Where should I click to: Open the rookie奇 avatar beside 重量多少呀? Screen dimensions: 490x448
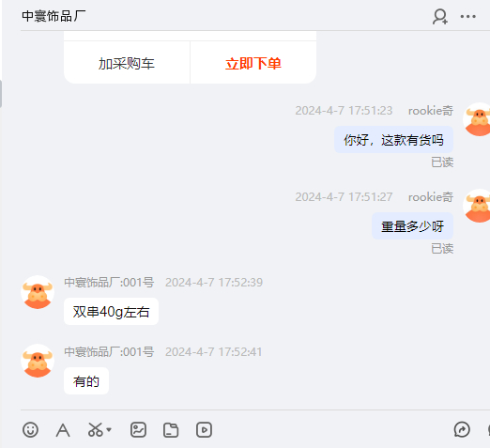coord(477,206)
